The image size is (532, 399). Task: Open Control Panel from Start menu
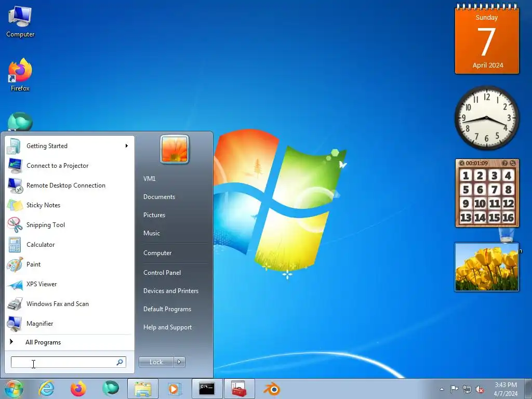click(162, 273)
